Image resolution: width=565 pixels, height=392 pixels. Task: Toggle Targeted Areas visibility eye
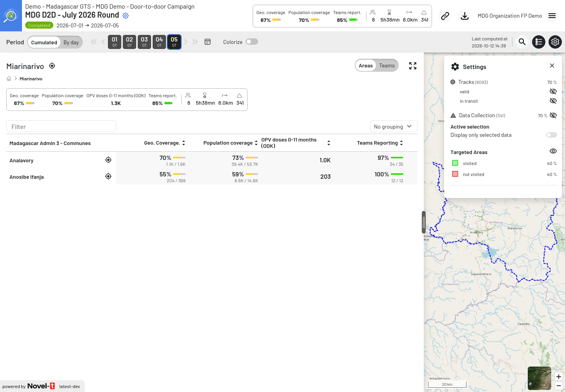553,151
